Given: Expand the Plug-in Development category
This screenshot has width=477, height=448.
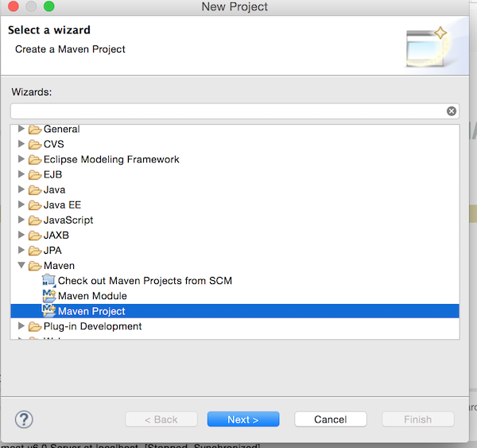Looking at the screenshot, I should click(21, 326).
